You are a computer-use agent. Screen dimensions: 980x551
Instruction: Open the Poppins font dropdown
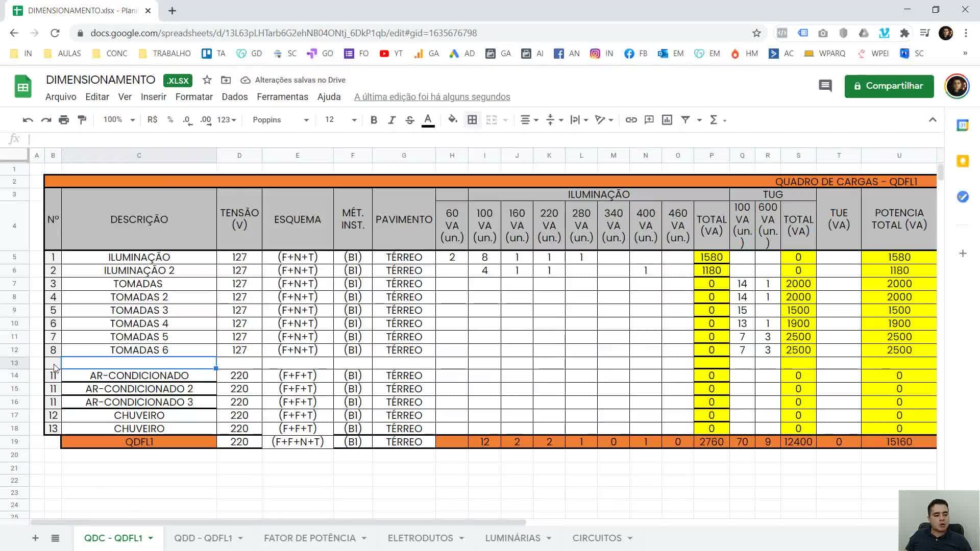click(281, 120)
